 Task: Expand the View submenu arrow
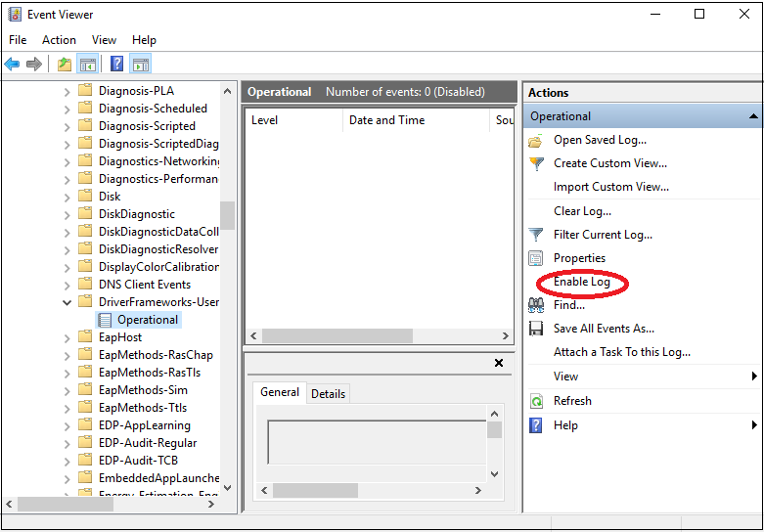753,377
